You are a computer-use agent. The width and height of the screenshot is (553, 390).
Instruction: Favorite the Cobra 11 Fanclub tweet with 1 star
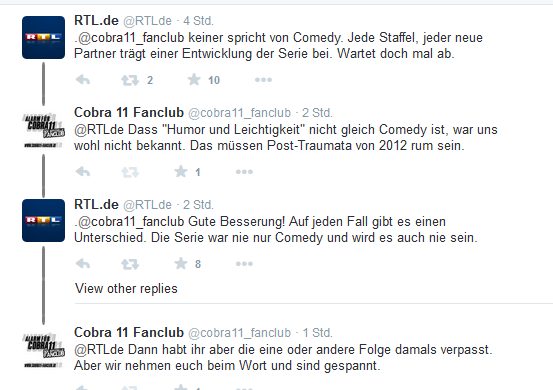pos(181,172)
